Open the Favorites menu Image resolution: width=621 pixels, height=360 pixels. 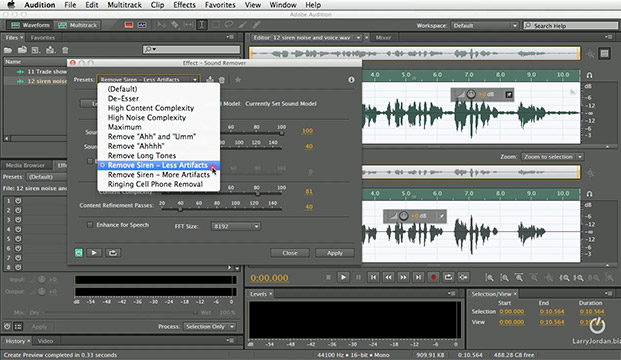[x=220, y=5]
